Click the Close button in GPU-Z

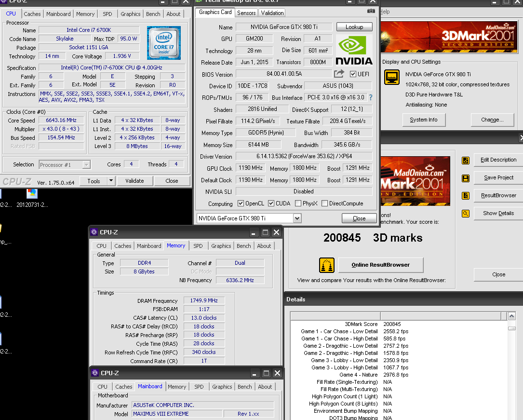click(x=359, y=218)
